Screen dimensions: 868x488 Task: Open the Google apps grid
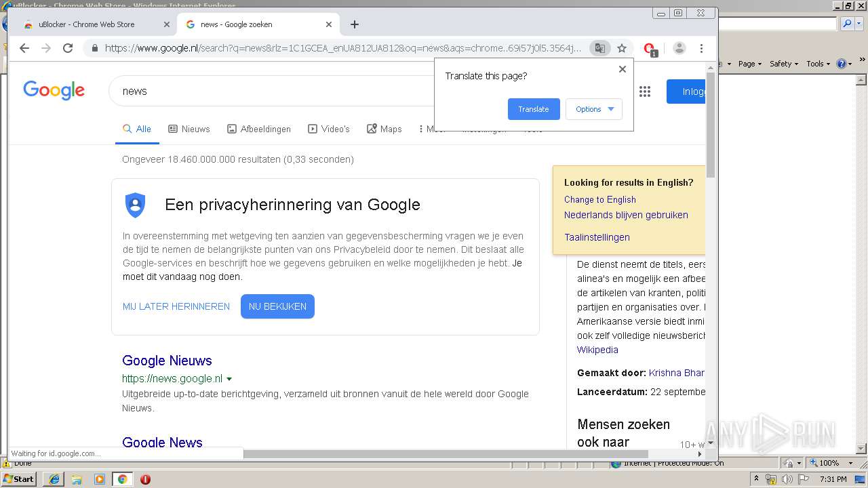tap(645, 91)
